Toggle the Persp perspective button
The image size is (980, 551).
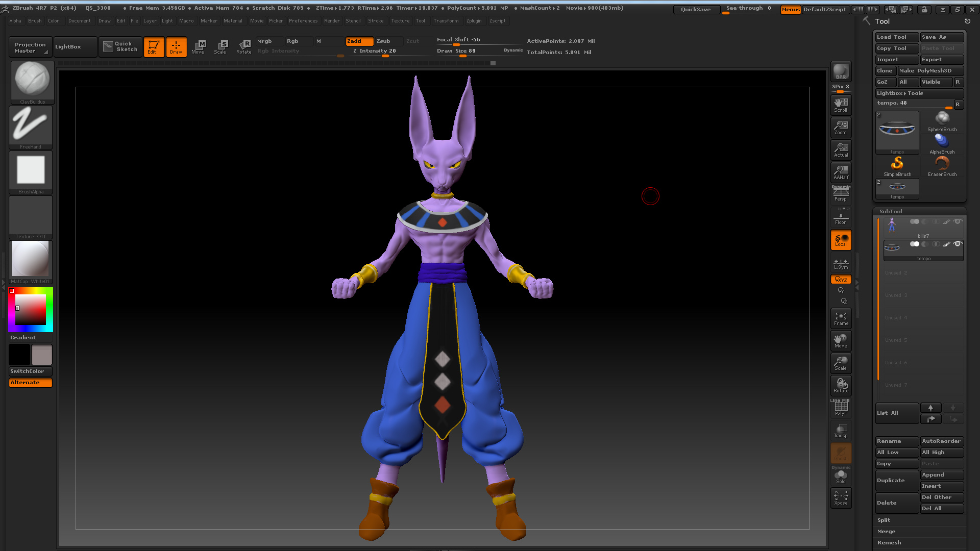841,194
